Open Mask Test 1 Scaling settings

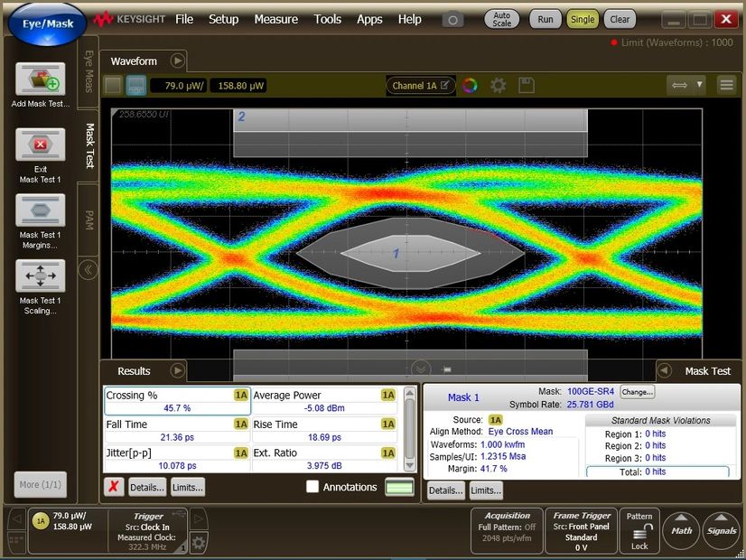click(x=40, y=275)
